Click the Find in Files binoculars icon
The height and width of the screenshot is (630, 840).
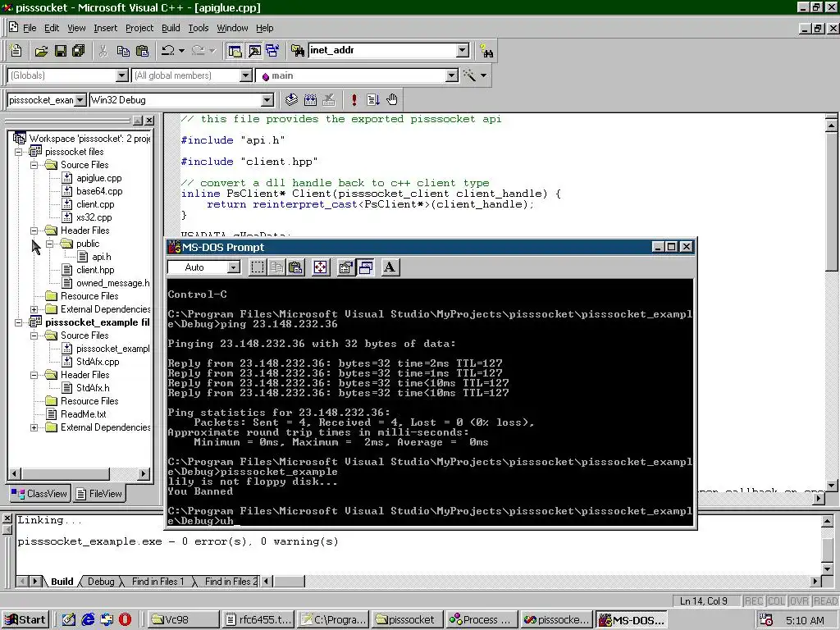[297, 51]
